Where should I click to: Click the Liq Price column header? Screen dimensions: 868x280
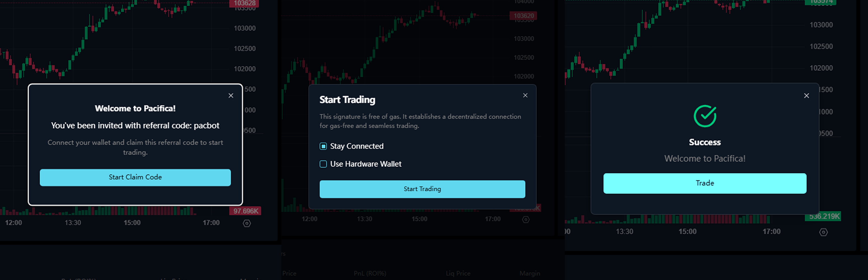pyautogui.click(x=458, y=273)
